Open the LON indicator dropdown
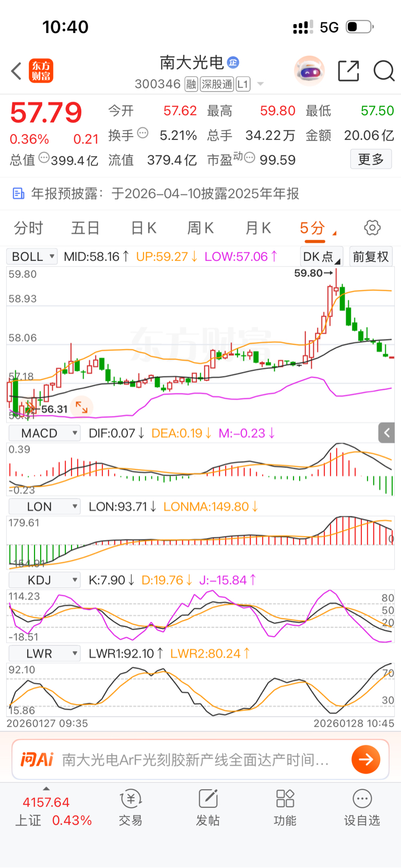Screen dimensions: 401x868 point(44,507)
